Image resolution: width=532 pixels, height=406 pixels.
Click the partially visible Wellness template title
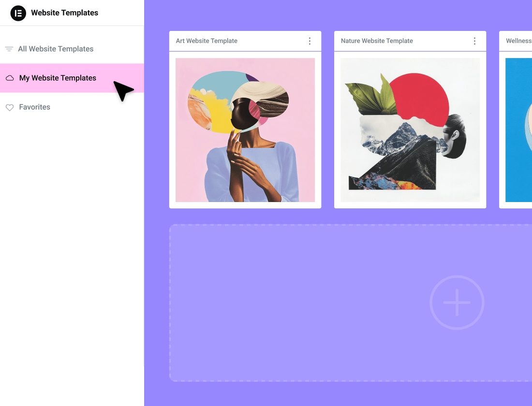click(518, 41)
